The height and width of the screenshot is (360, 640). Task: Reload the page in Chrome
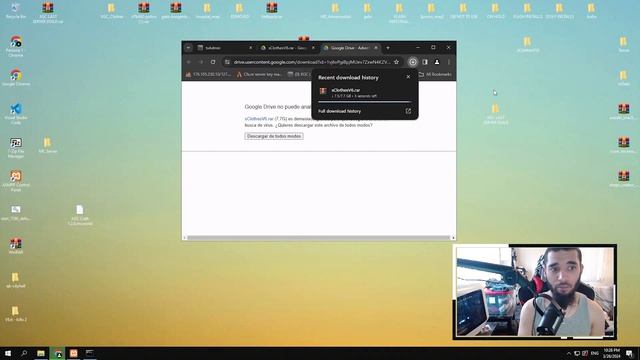213,62
